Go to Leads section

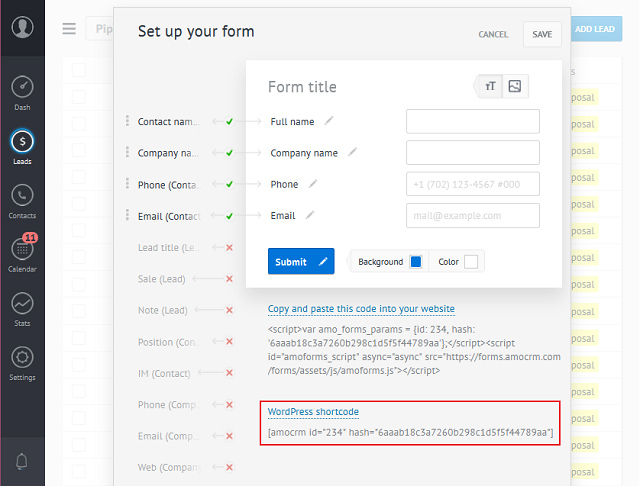click(x=22, y=147)
